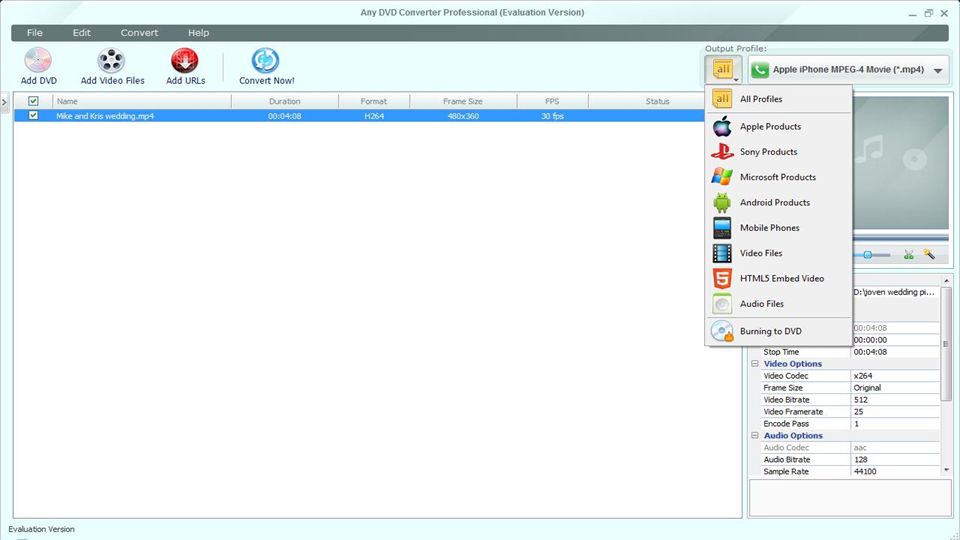The image size is (960, 540).
Task: Sort list by FPS column header
Action: tap(552, 101)
